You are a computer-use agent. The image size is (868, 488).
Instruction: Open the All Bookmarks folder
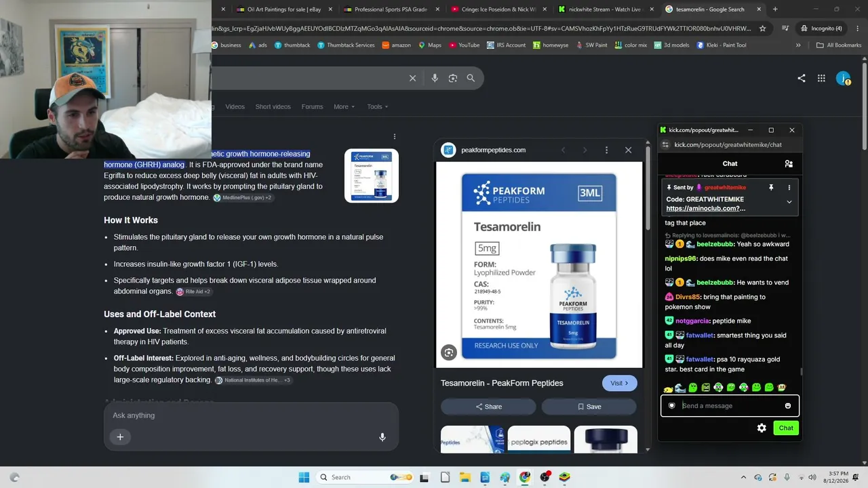tap(839, 45)
